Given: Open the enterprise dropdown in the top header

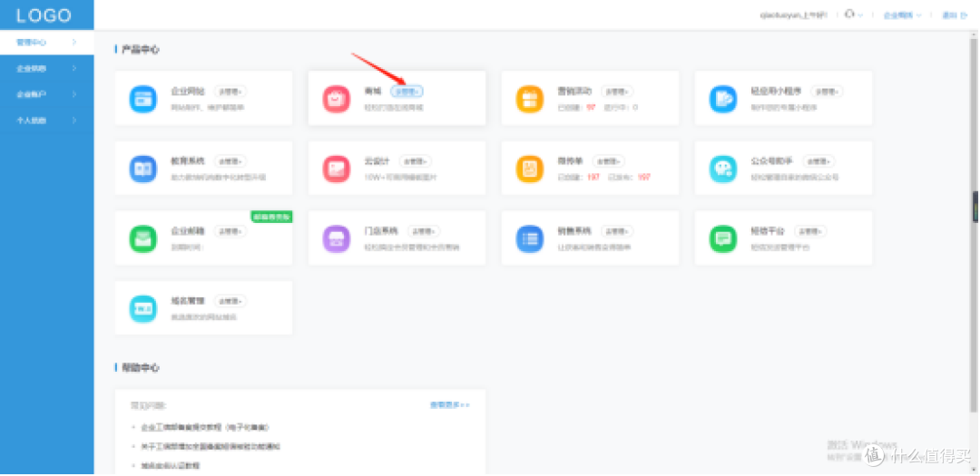Looking at the screenshot, I should coord(903,15).
